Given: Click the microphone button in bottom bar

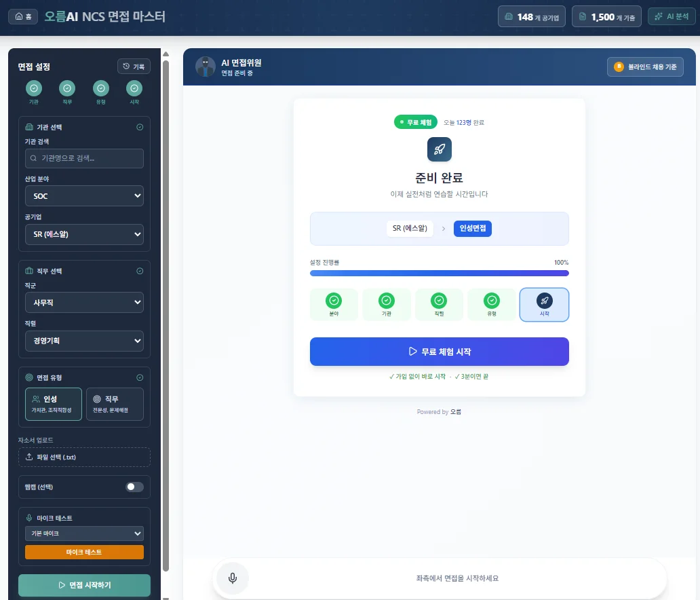Looking at the screenshot, I should tap(233, 578).
